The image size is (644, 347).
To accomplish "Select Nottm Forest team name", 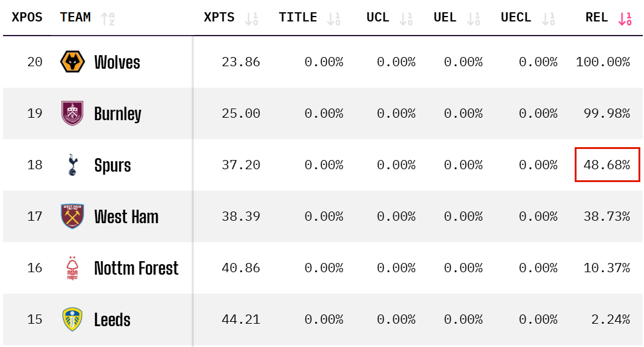I will pyautogui.click(x=136, y=268).
